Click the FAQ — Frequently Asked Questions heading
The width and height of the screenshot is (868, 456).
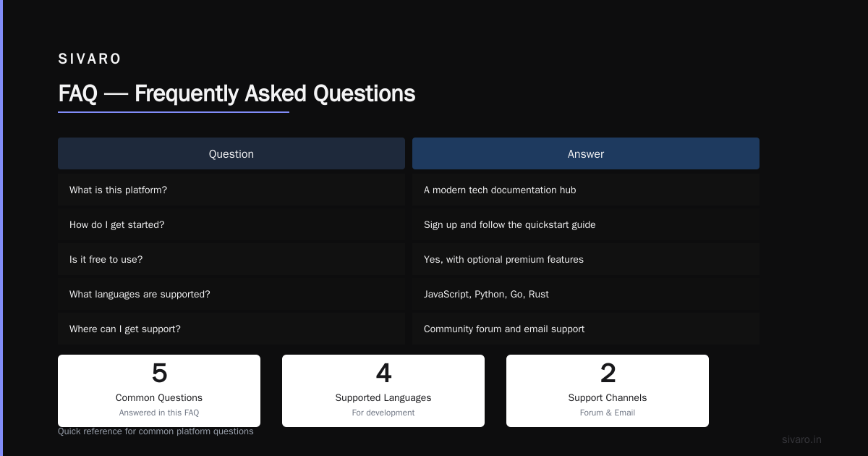pos(237,93)
